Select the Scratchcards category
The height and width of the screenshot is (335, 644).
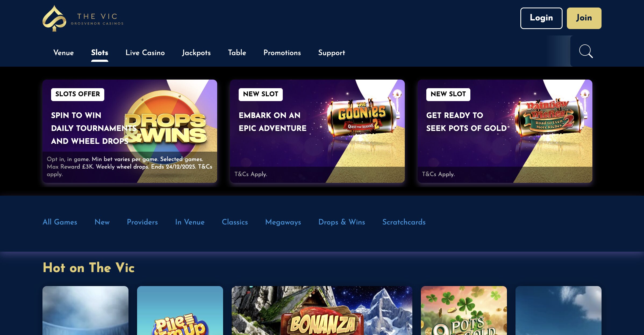coord(404,222)
